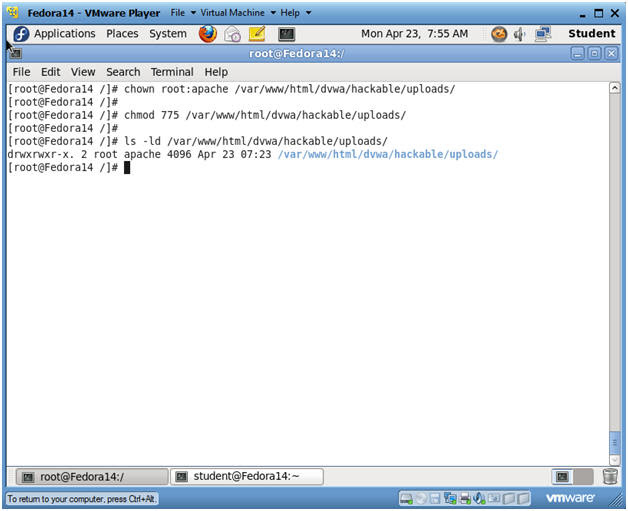Screen dimensions: 628x511
Task: Switch to student@Fedora14:~ taskbar window
Action: [247, 477]
